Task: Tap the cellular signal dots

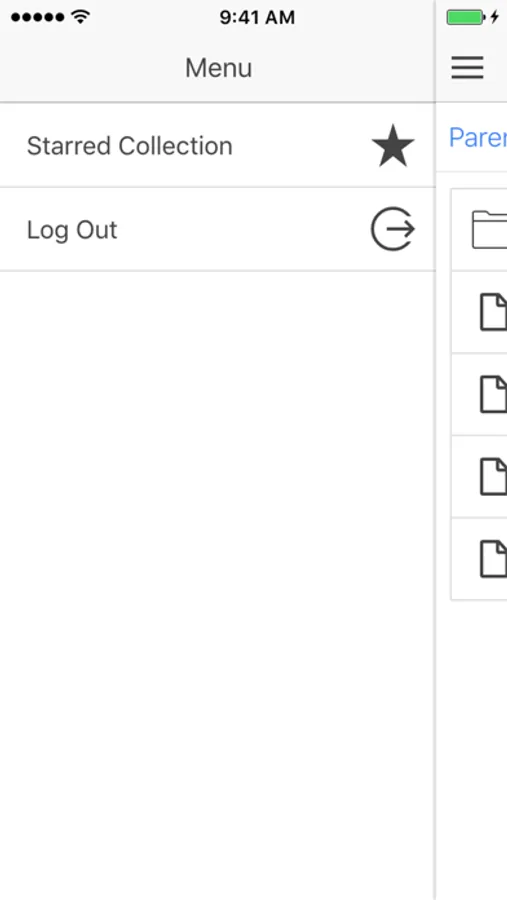Action: coord(37,17)
